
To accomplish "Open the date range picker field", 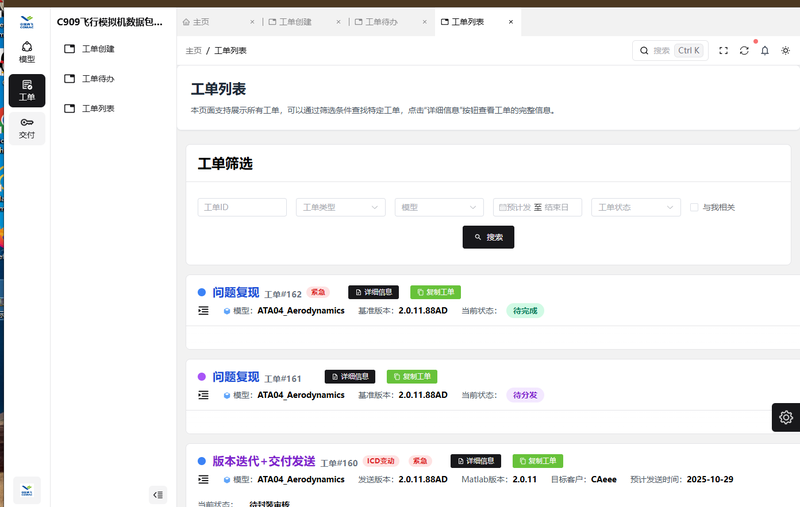I will click(x=537, y=207).
